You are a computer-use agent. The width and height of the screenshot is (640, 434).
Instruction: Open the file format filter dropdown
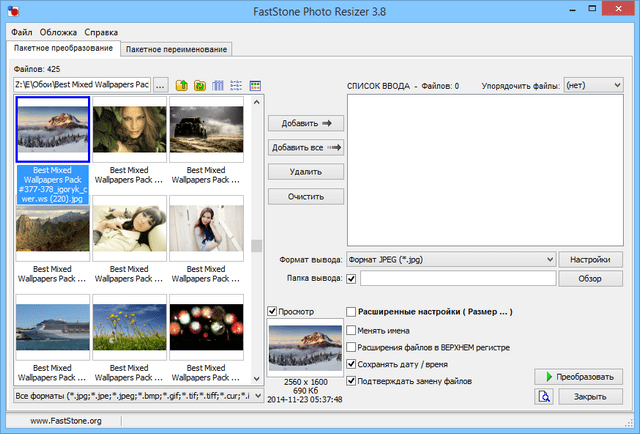pos(255,396)
